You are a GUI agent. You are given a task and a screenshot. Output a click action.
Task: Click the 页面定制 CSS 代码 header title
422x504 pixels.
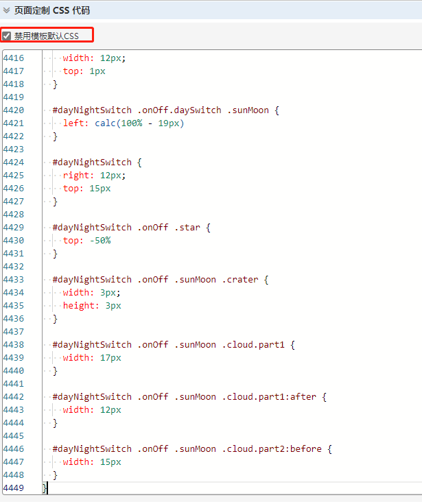click(x=52, y=10)
